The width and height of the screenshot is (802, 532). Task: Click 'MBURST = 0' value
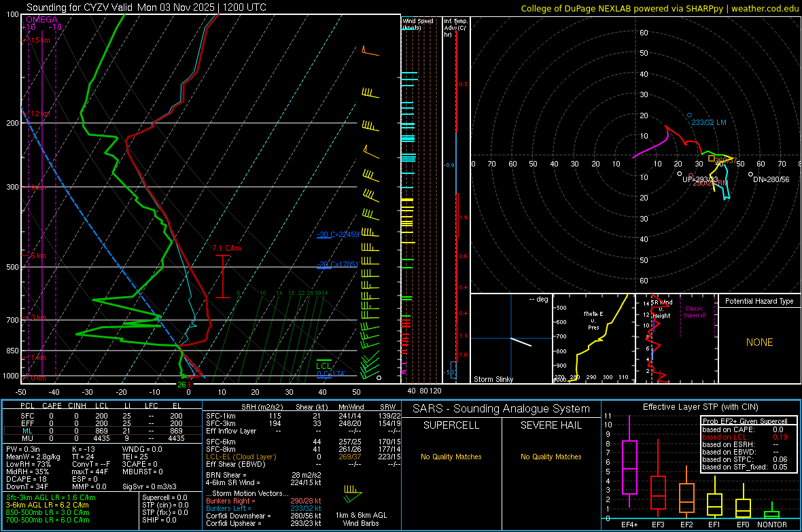pyautogui.click(x=142, y=472)
